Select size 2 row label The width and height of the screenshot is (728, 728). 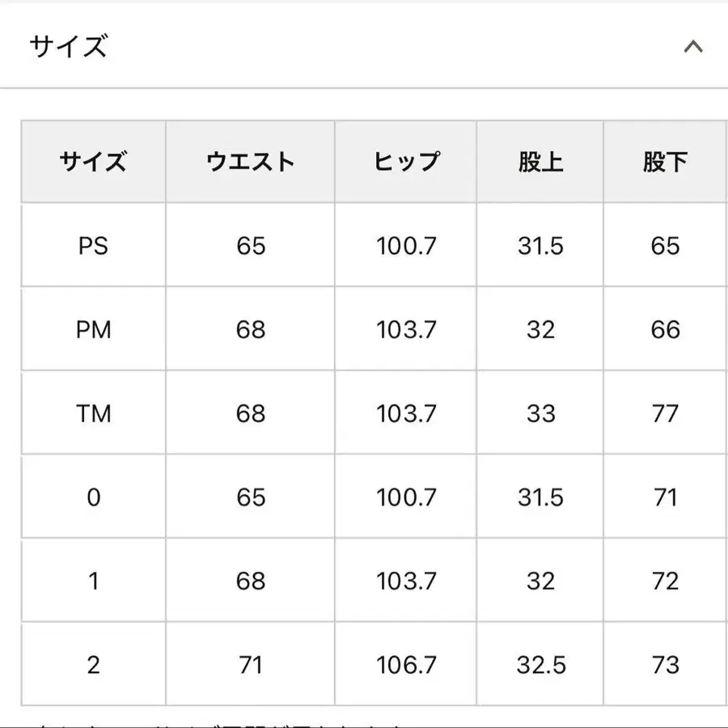tap(93, 663)
